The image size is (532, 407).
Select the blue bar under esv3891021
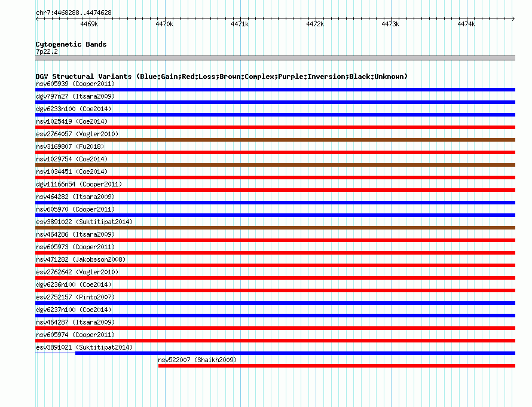tap(295, 353)
